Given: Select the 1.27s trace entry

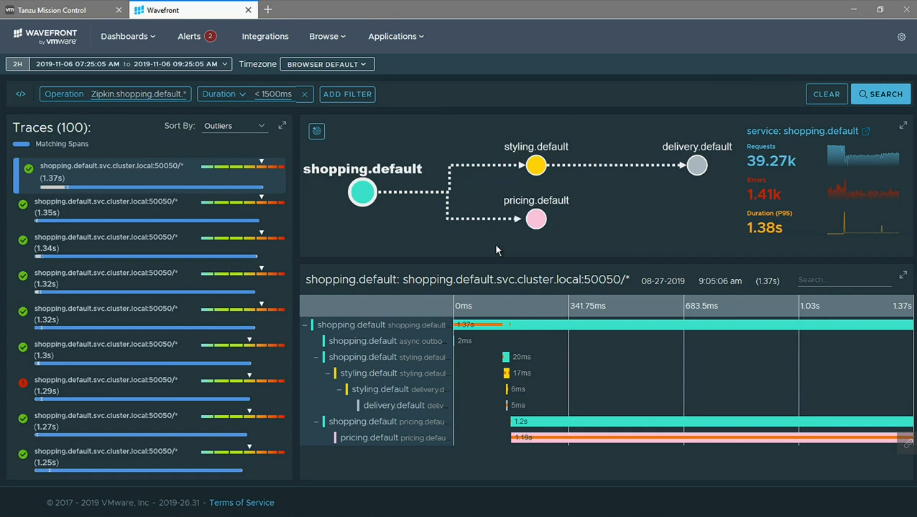Looking at the screenshot, I should [x=151, y=422].
